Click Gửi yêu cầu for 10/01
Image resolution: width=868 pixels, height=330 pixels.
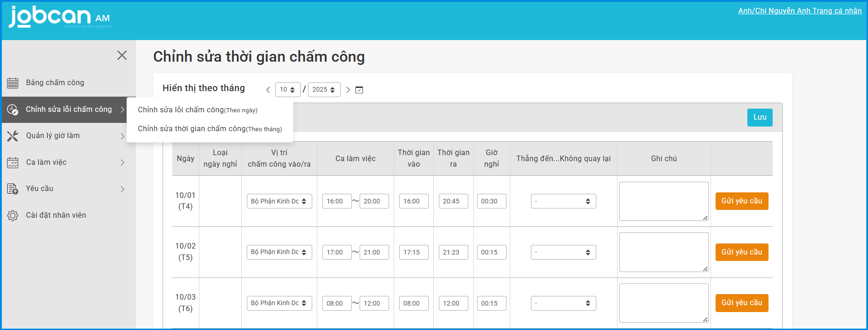pyautogui.click(x=741, y=201)
